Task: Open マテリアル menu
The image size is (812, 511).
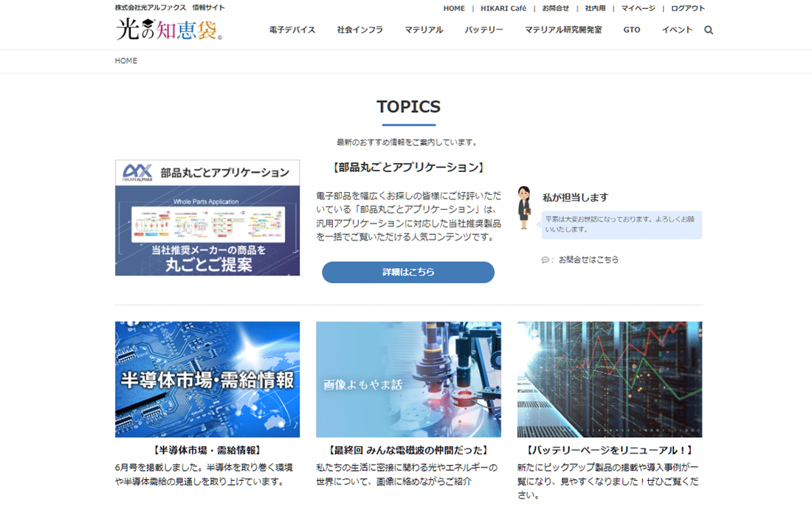Action: [x=424, y=30]
